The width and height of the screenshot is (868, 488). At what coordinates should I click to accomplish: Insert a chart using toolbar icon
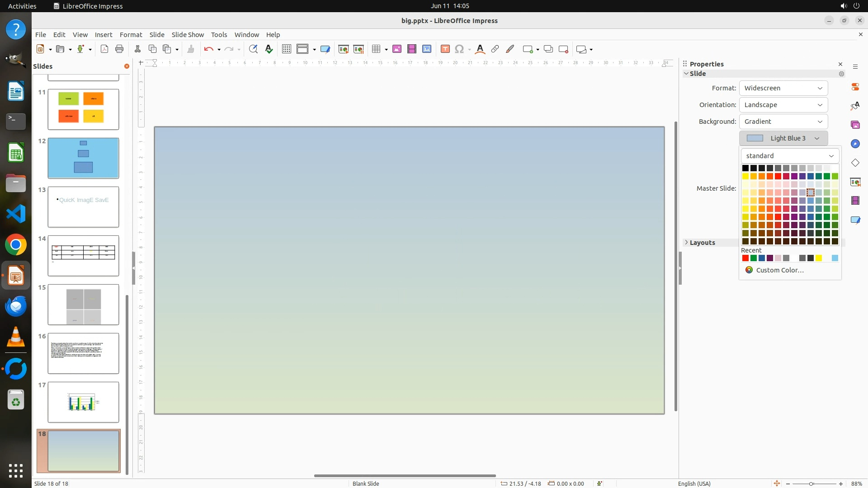[x=427, y=49]
